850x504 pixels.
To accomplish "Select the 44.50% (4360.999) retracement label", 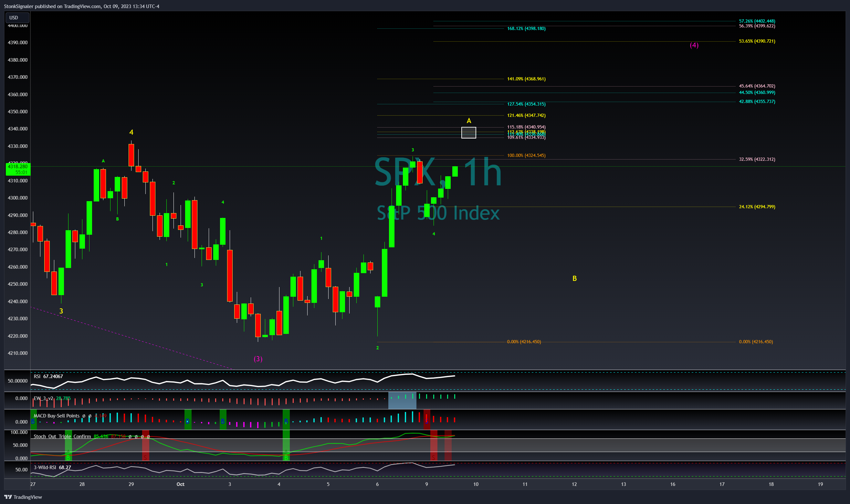I will pos(757,92).
